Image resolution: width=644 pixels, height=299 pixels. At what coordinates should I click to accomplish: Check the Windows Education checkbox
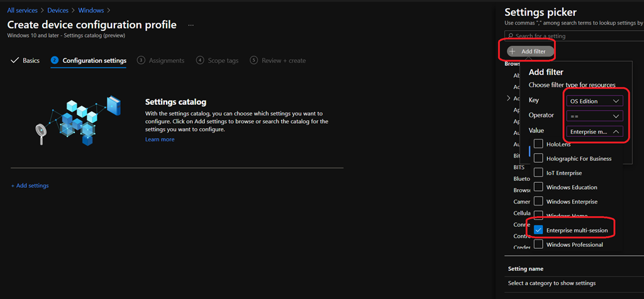[538, 187]
